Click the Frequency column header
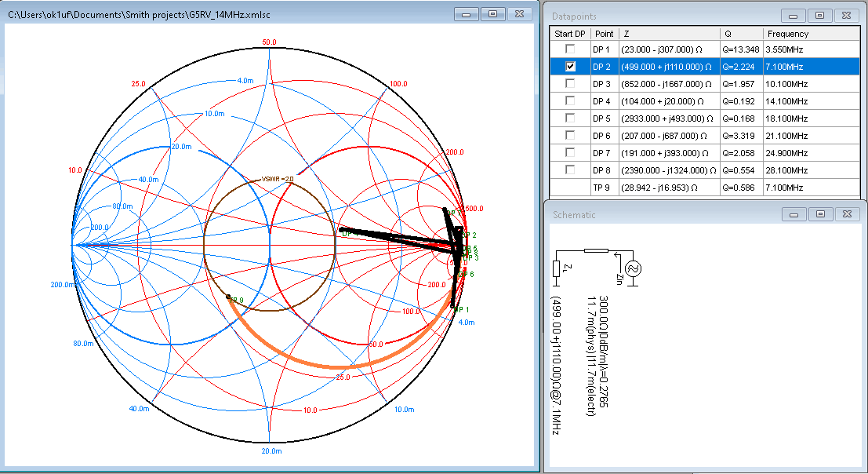This screenshot has width=868, height=474. click(x=787, y=34)
